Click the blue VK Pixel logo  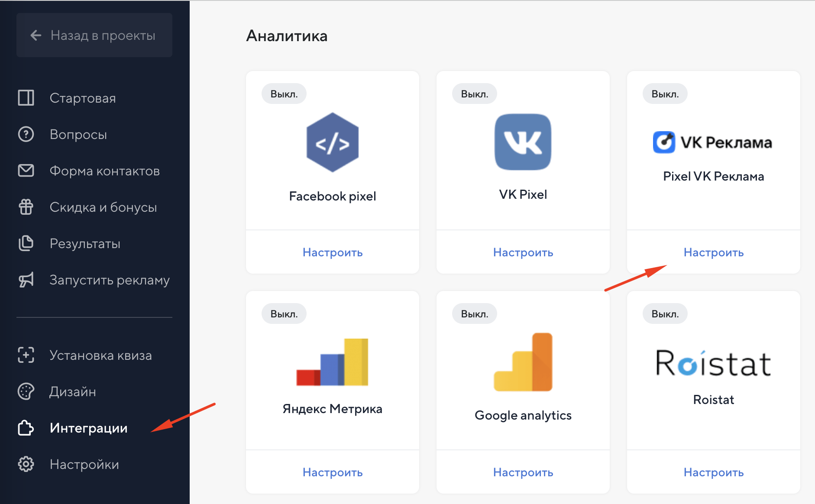click(523, 142)
